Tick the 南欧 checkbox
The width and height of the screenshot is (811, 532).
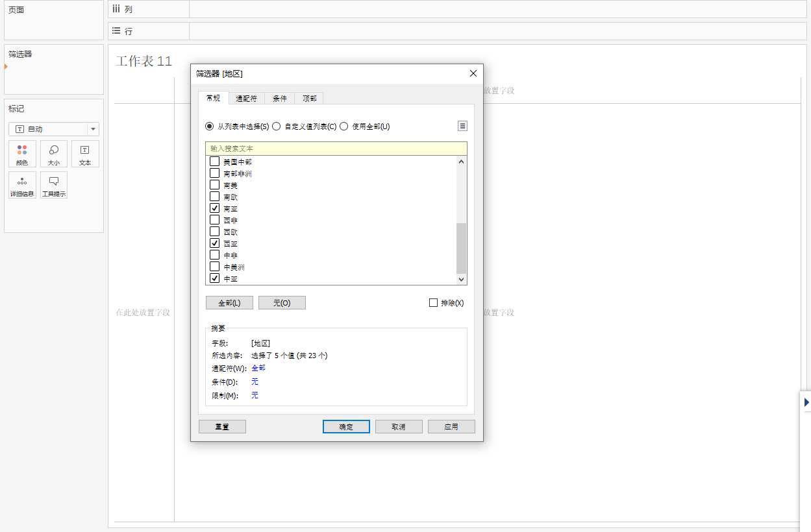(215, 197)
